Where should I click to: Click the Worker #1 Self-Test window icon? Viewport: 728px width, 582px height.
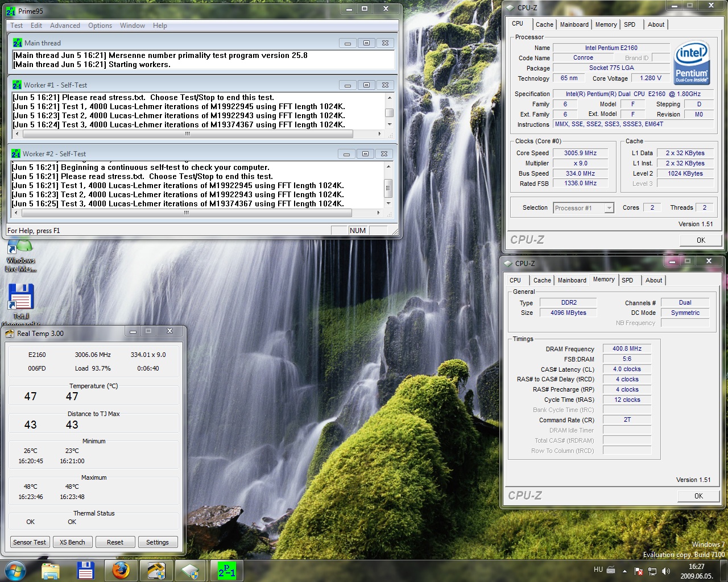tap(17, 85)
